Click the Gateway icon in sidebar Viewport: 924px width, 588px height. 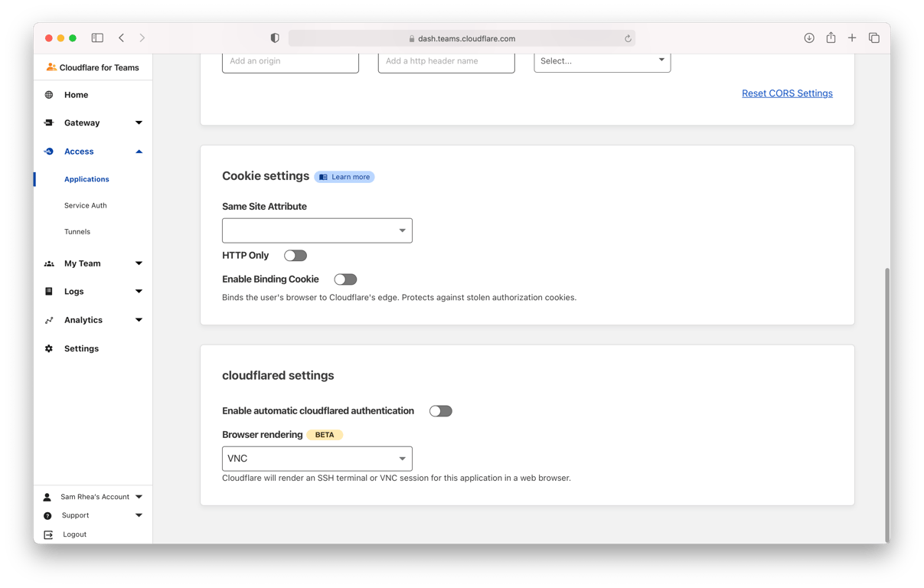click(49, 122)
